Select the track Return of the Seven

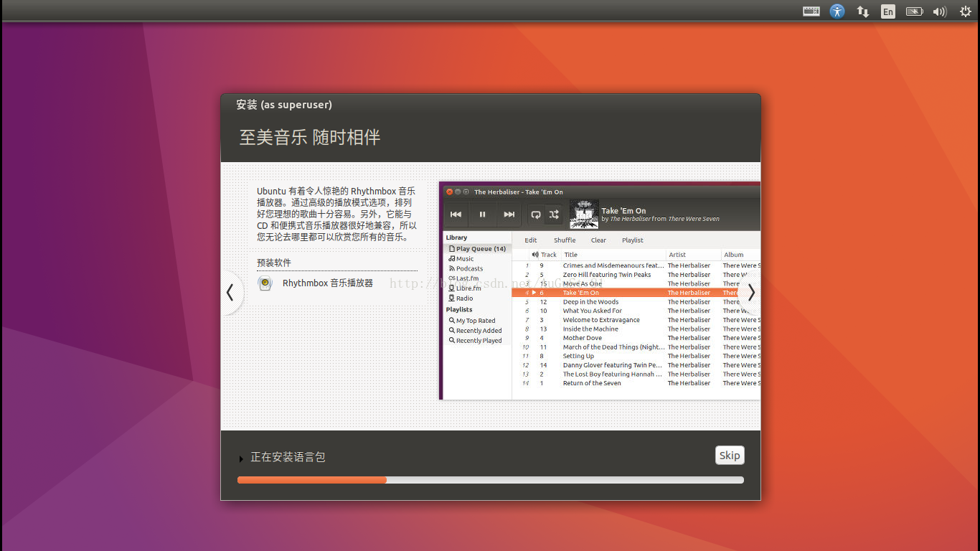636,383
